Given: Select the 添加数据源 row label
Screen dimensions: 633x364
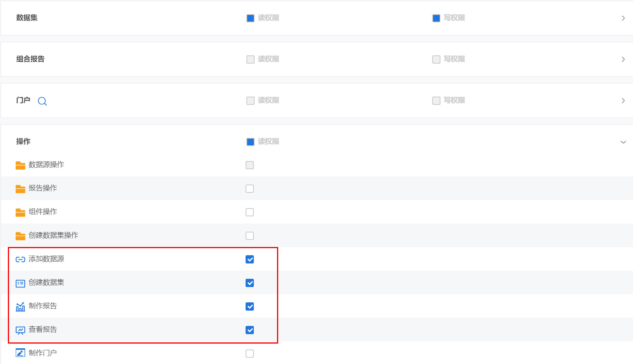Looking at the screenshot, I should click(x=46, y=259).
